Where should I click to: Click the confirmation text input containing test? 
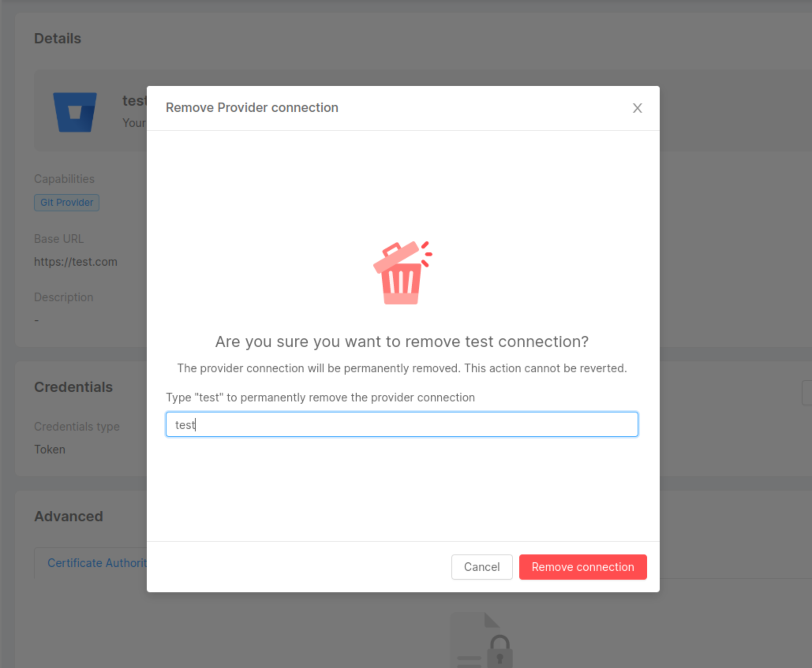402,424
